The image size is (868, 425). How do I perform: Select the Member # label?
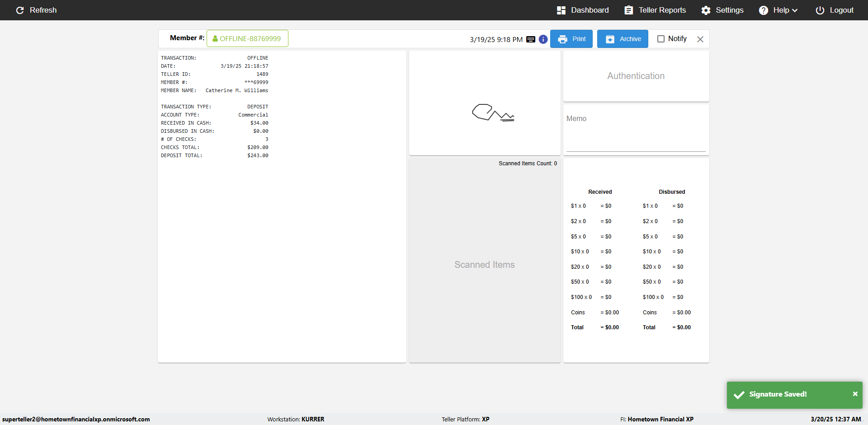point(187,38)
